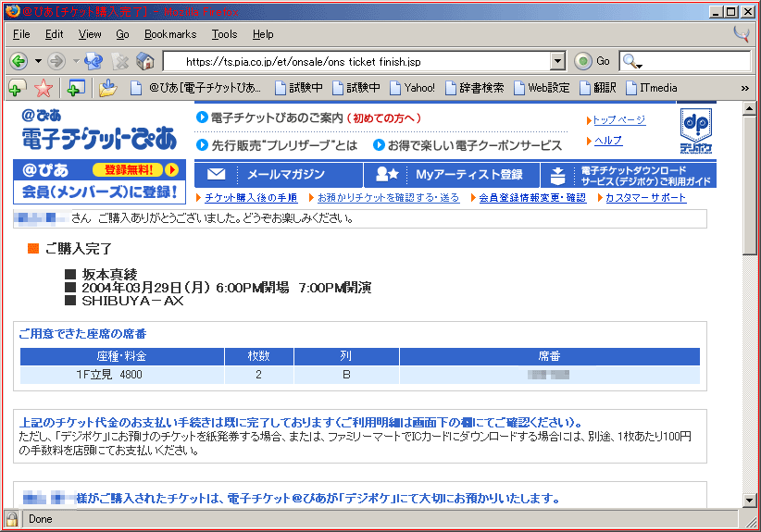The height and width of the screenshot is (532, 761).
Task: Open the 辞書検索 bookmark
Action: coord(475,88)
